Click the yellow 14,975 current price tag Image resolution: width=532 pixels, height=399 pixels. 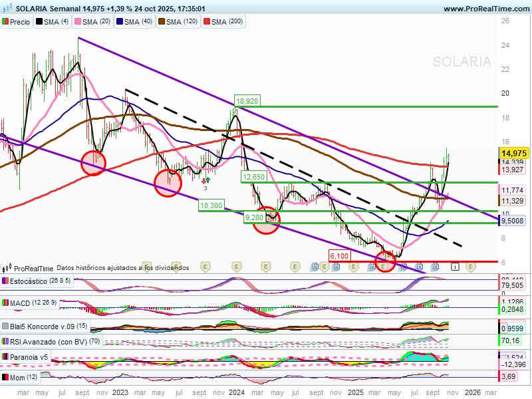tap(513, 153)
